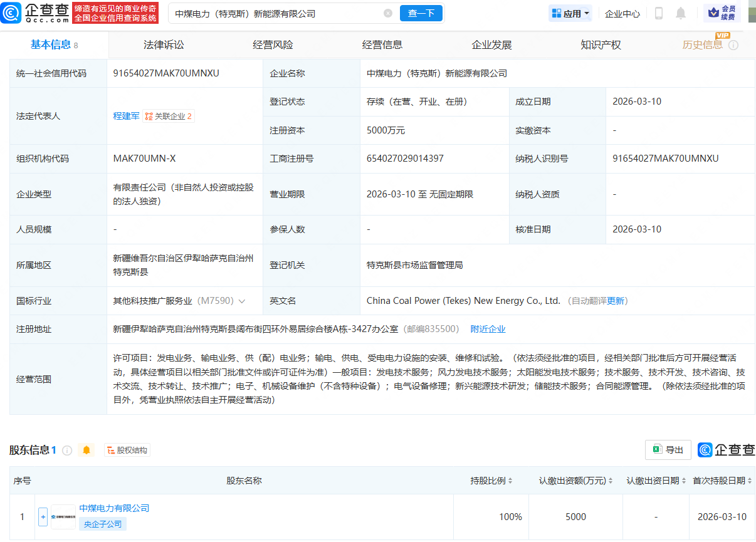Open the 应用 dropdown menu
The height and width of the screenshot is (542, 756).
569,13
